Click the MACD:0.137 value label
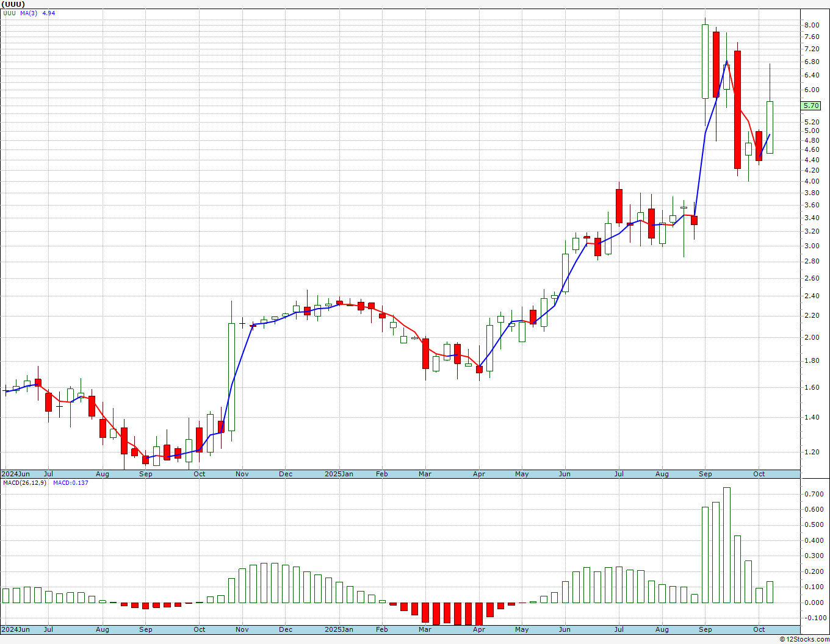Image resolution: width=830 pixels, height=644 pixels. [71, 482]
